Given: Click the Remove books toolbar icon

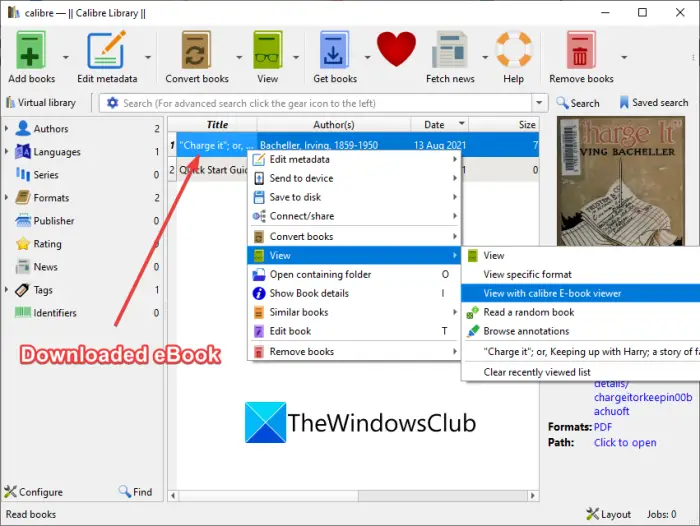Looking at the screenshot, I should click(x=581, y=50).
